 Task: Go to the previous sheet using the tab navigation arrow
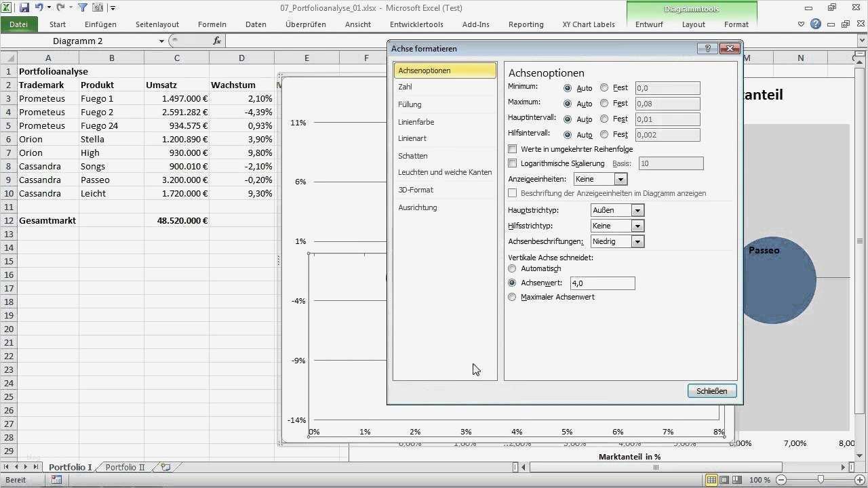click(17, 467)
